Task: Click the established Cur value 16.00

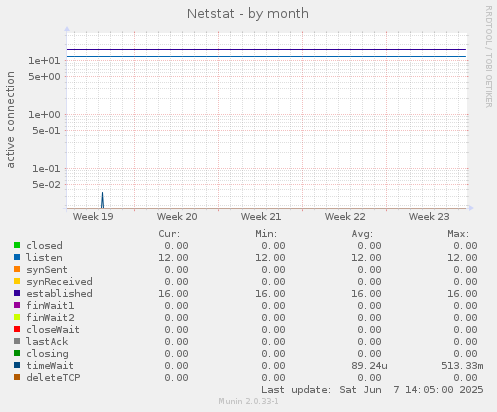Action: pyautogui.click(x=173, y=294)
